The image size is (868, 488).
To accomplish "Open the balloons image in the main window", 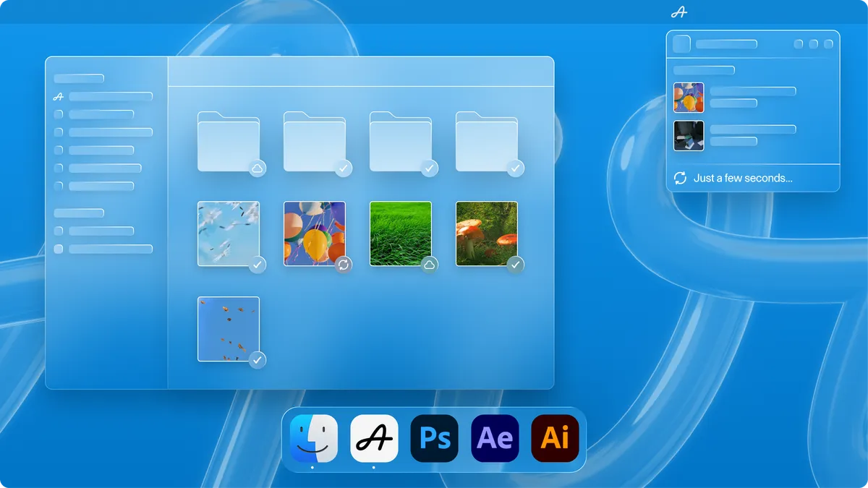I will (315, 234).
